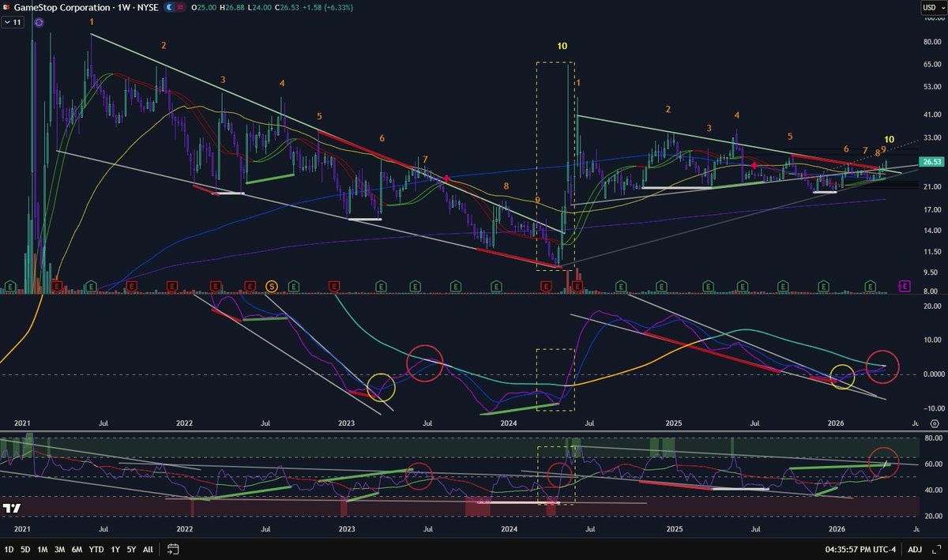Set chart range to YTD
The height and width of the screenshot is (560, 948).
[96, 548]
